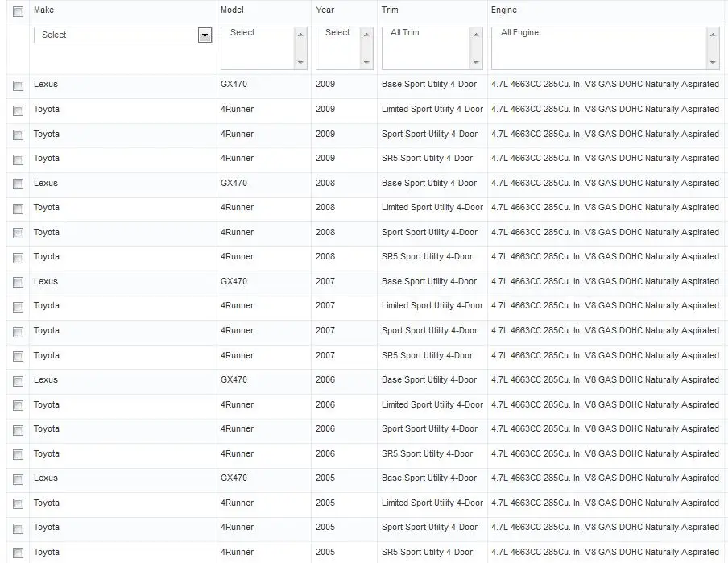Click Model list scroll-up arrow
This screenshot has height=563, width=728.
pos(300,35)
